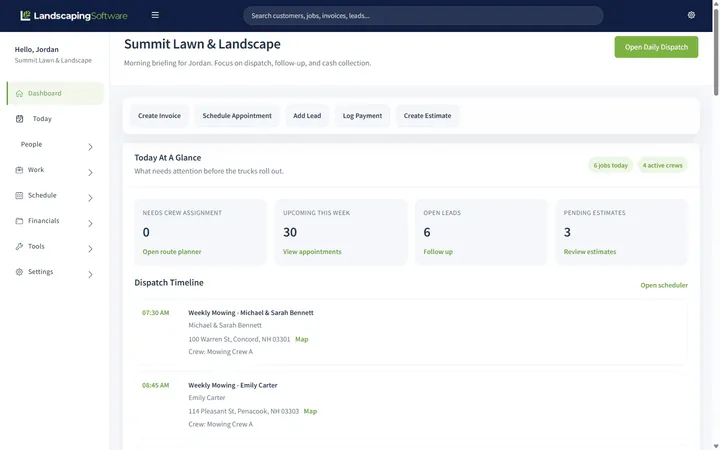This screenshot has height=450, width=720.
Task: Click the Financials folder icon
Action: click(19, 221)
